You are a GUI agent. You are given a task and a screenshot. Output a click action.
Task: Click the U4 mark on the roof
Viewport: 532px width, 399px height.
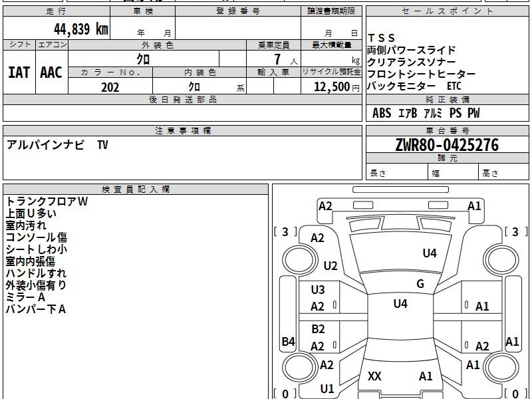coord(400,304)
